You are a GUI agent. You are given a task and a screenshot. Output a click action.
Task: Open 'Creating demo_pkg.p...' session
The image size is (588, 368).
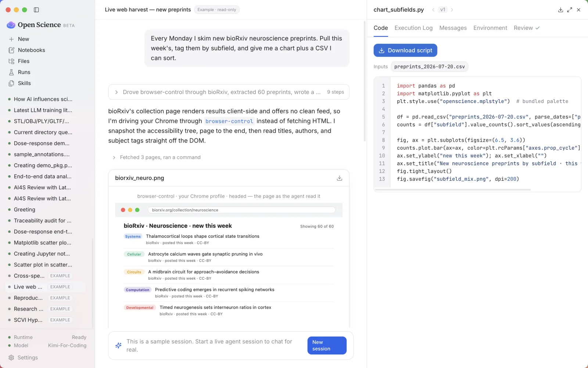(43, 165)
